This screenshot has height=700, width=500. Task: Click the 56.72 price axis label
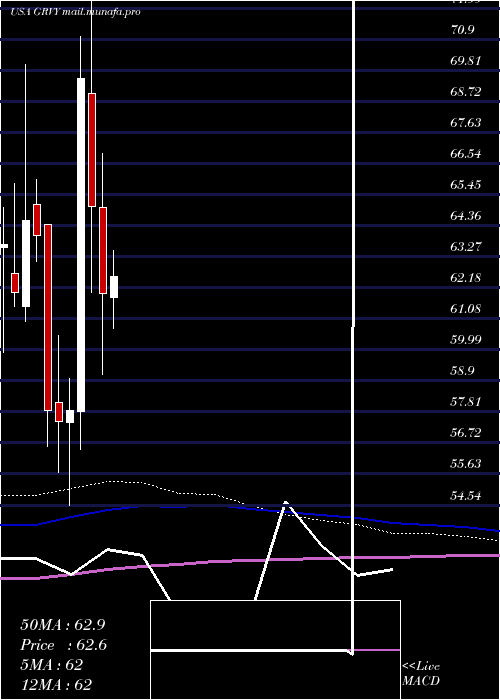point(466,433)
